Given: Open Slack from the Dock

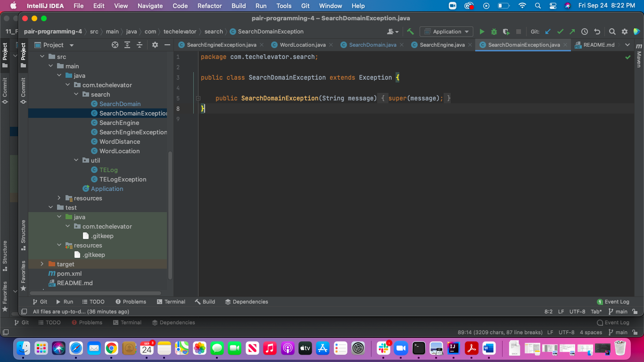Looking at the screenshot, I should pos(383,348).
